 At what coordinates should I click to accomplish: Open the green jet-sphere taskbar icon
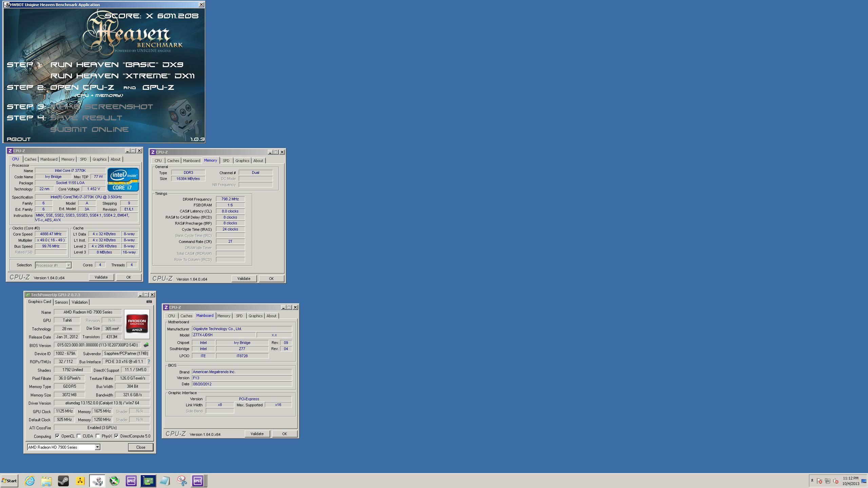tap(114, 481)
